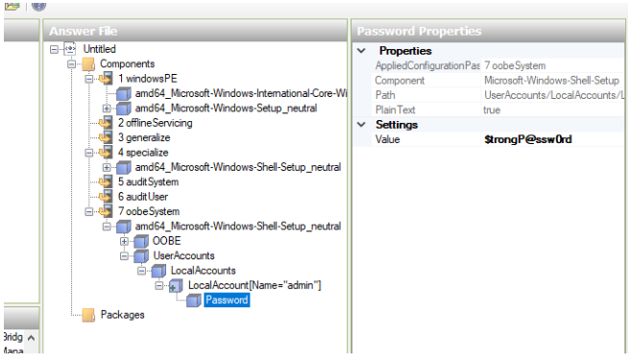
Task: Select amd64_Microsoft-Windows-Setup_neutral item
Action: [226, 109]
